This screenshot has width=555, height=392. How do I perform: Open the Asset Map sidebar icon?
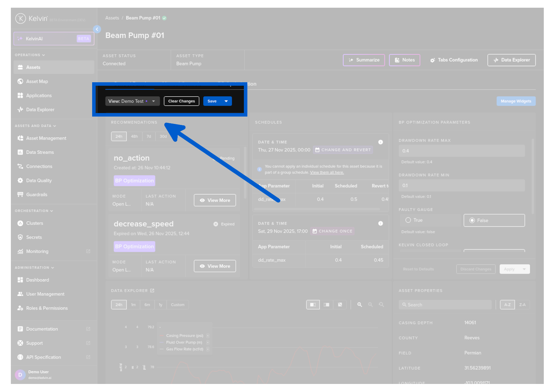(20, 82)
